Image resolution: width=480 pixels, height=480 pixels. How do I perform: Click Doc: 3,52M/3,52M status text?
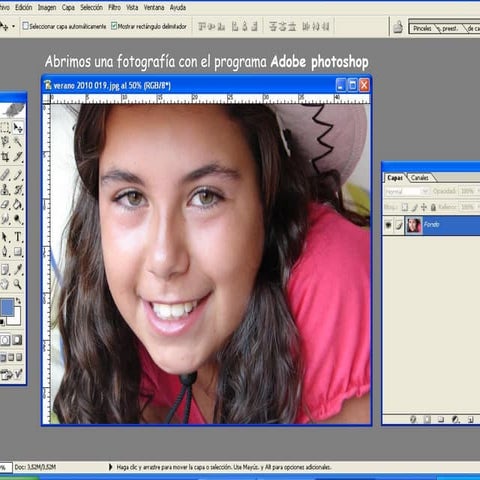pos(35,467)
